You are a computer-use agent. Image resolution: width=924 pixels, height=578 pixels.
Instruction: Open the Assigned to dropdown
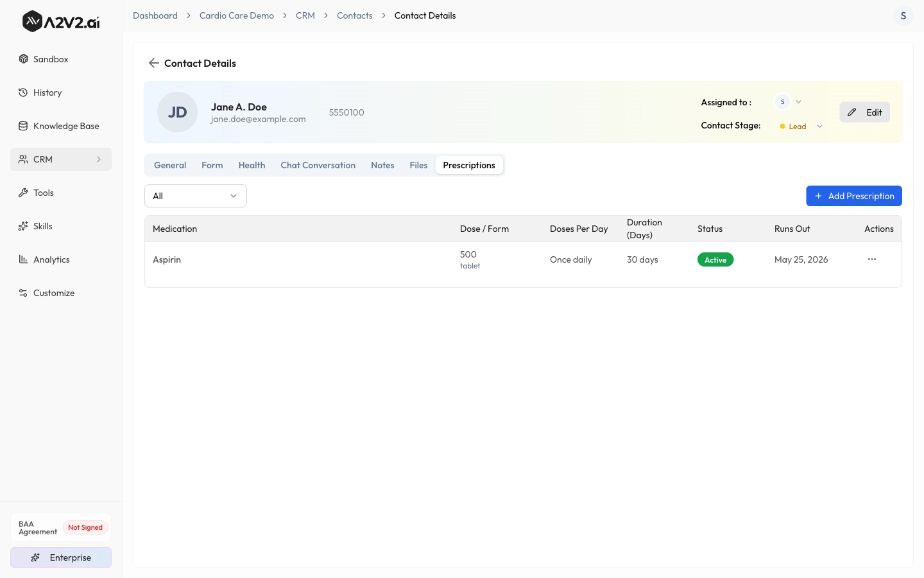click(x=789, y=102)
